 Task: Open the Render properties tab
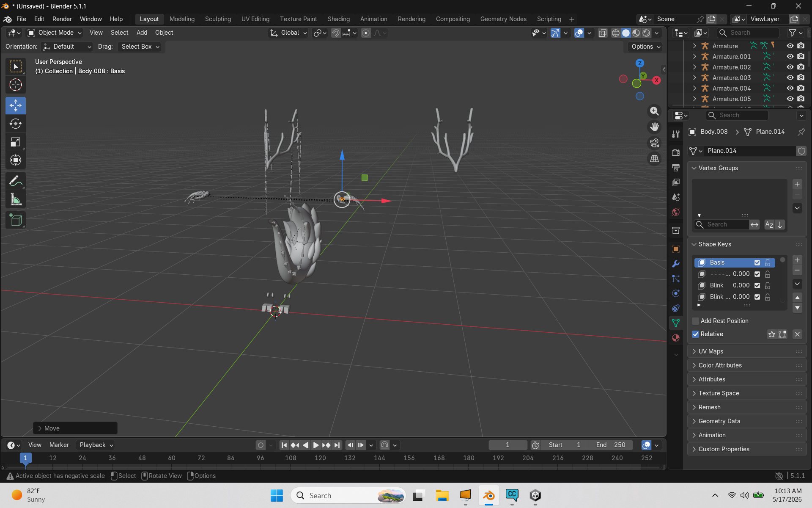coord(676,152)
